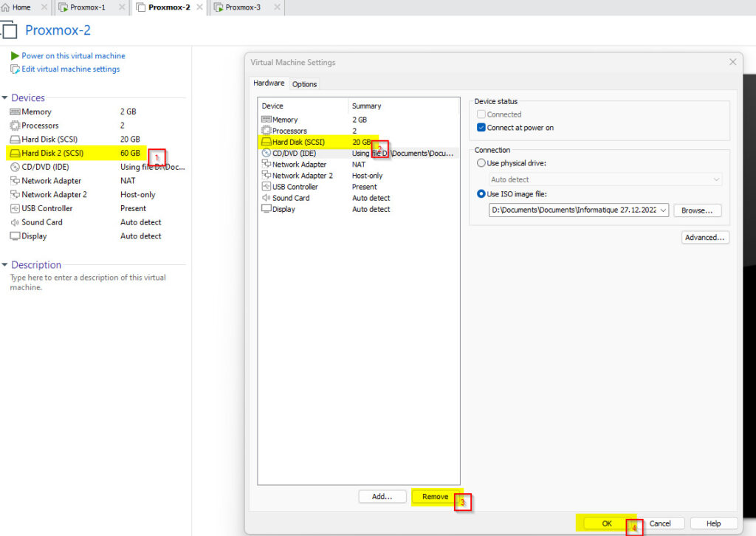Click the Display icon in sidebar
Viewport: 756px width, 536px height.
[15, 236]
